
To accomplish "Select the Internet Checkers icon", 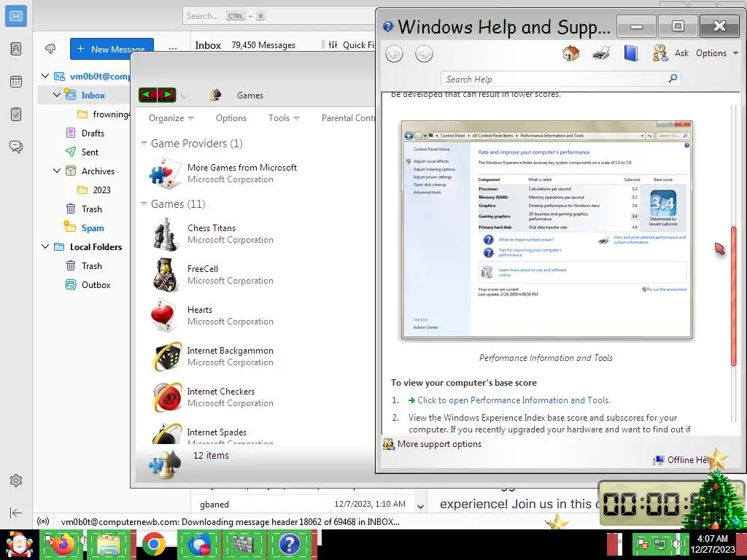I will (167, 397).
